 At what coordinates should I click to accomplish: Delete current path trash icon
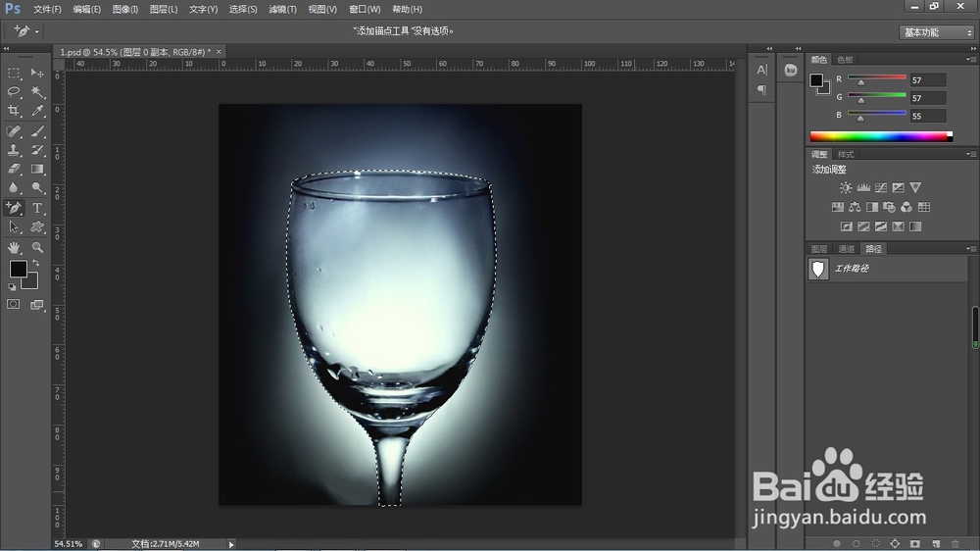coord(955,543)
